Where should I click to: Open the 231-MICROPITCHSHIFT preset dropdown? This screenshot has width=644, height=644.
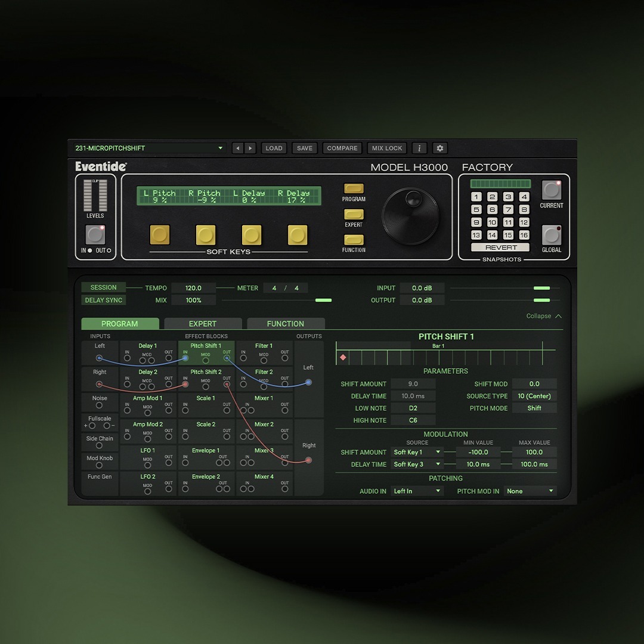point(149,148)
